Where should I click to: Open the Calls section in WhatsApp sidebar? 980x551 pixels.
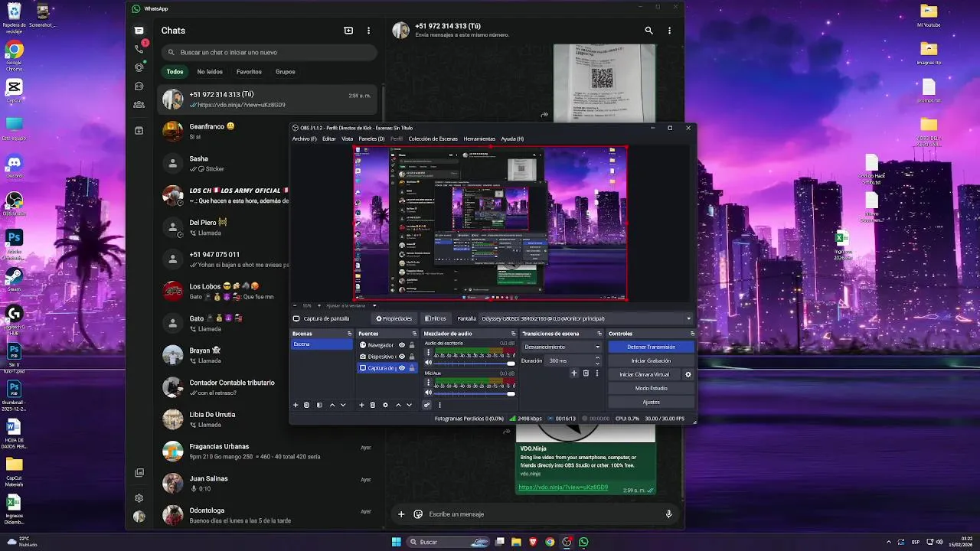point(139,49)
